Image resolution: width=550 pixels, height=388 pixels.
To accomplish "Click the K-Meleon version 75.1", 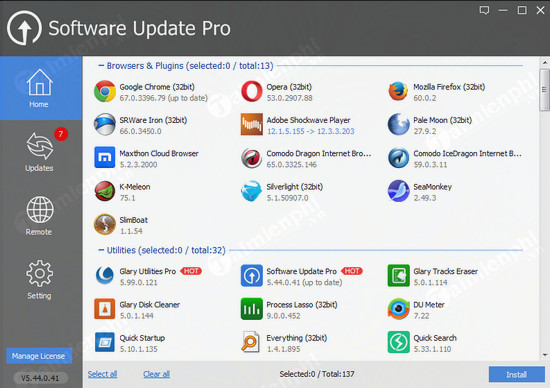I will tap(127, 198).
